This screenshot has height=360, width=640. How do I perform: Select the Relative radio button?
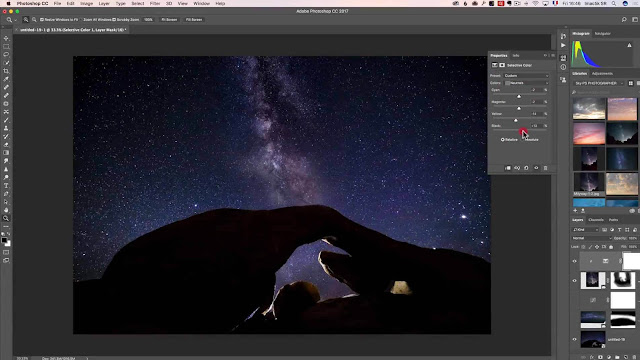point(502,140)
